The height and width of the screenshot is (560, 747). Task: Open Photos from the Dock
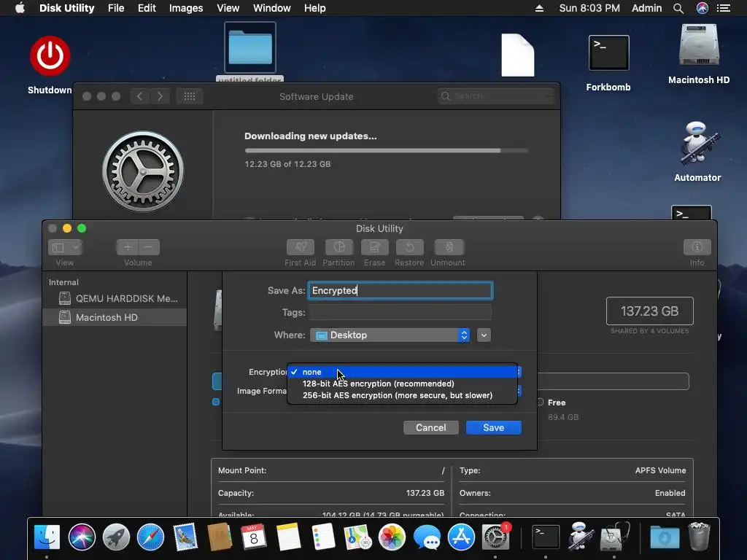tap(392, 537)
